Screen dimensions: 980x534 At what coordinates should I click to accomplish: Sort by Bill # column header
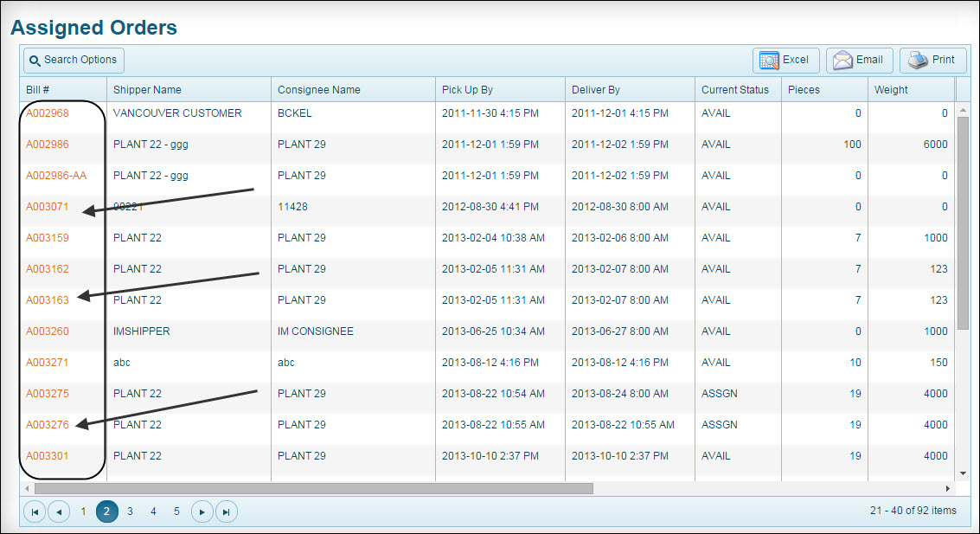pyautogui.click(x=63, y=89)
